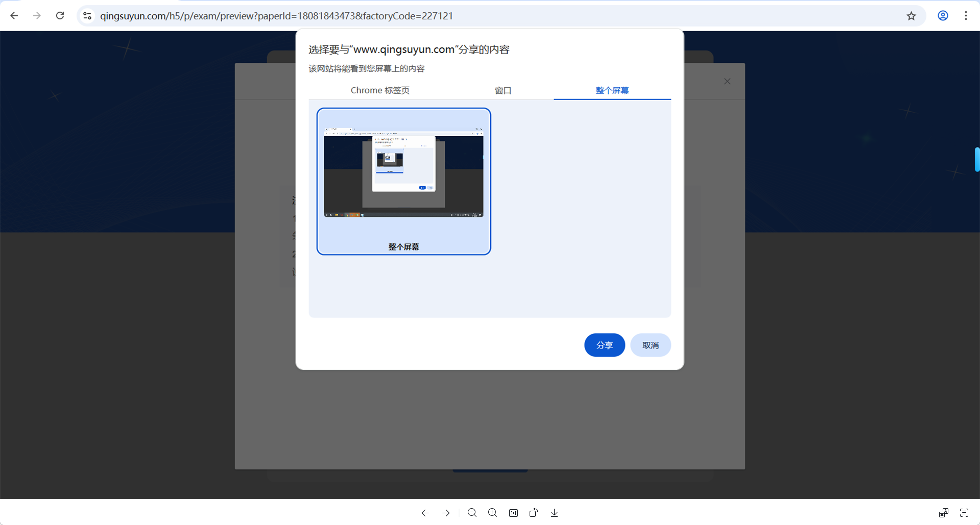Open the Chrome profile icon

(943, 16)
